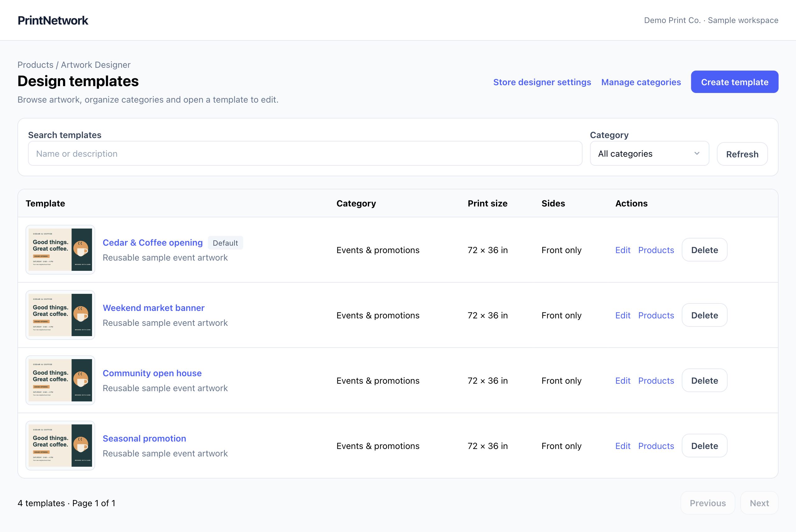Click the Refresh button
Viewport: 796px width, 532px height.
tap(742, 154)
